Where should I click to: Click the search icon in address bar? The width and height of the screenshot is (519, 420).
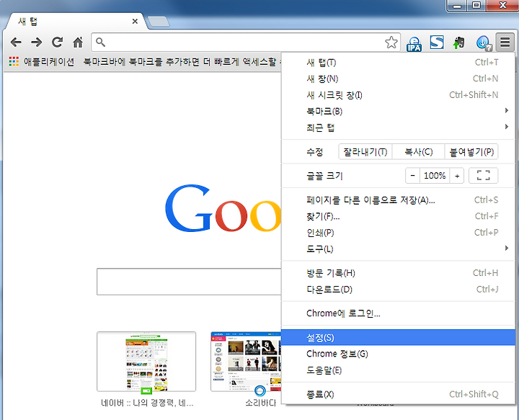click(x=100, y=43)
